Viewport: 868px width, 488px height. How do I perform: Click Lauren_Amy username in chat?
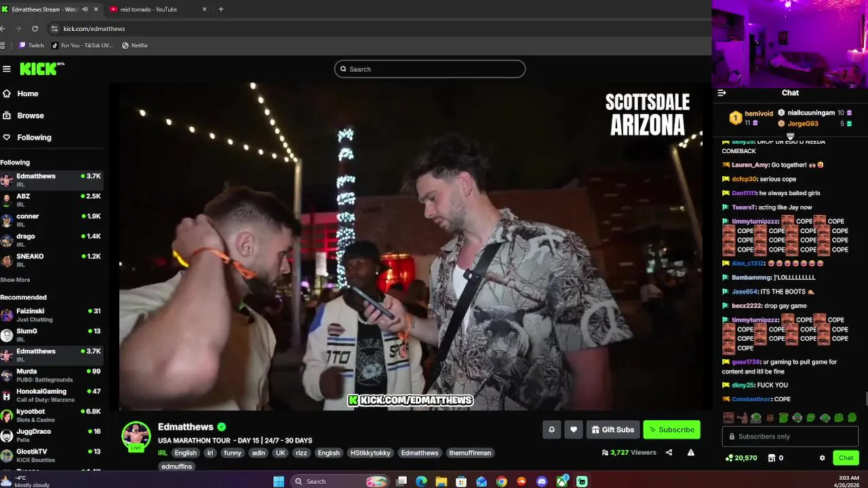(750, 165)
